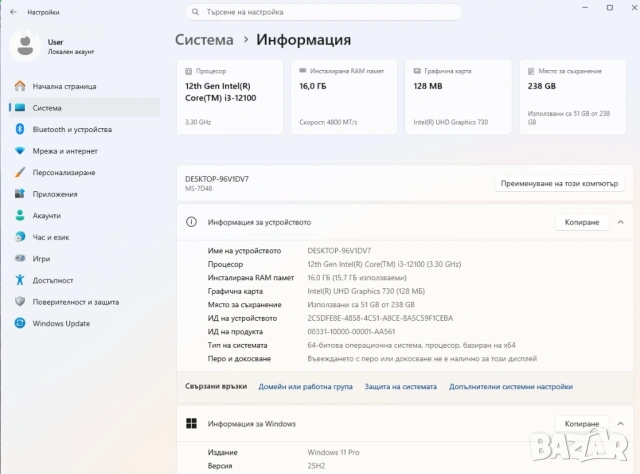Select Достъпност in the sidebar
The image size is (640, 474).
coord(84,280)
